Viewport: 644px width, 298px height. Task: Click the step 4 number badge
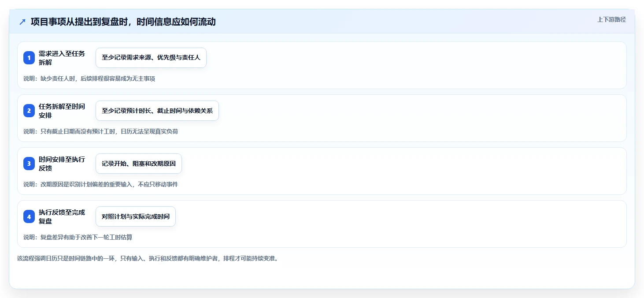tap(29, 216)
